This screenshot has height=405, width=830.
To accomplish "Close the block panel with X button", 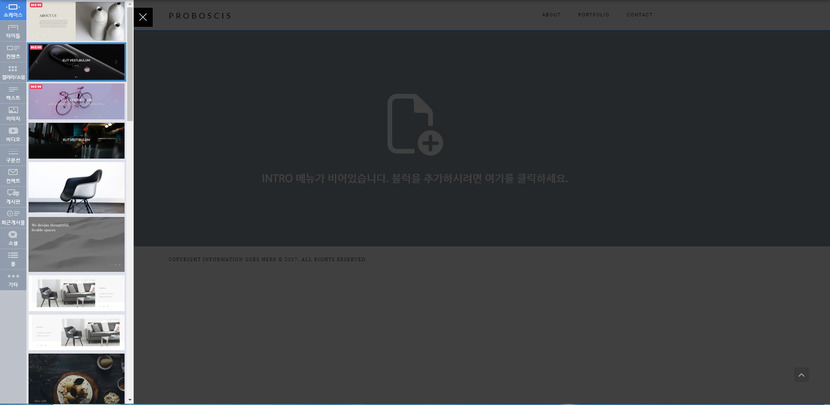I will (x=143, y=17).
